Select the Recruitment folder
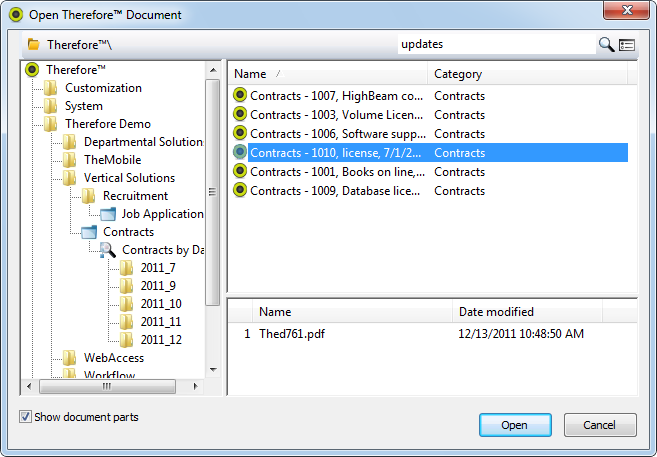The height and width of the screenshot is (457, 657). tap(135, 196)
